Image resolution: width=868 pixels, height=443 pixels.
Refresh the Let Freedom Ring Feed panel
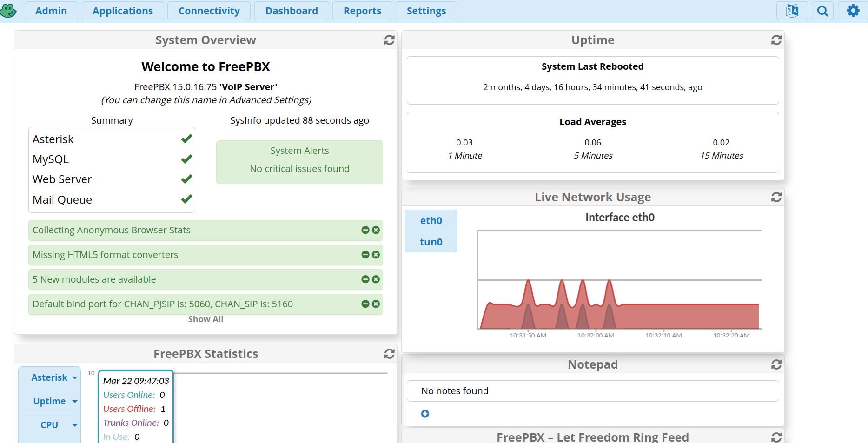(776, 437)
